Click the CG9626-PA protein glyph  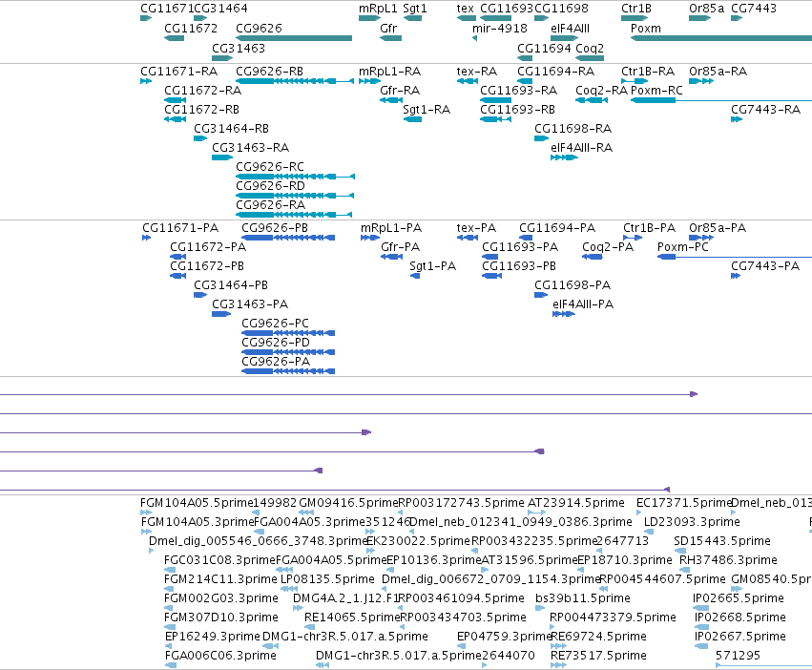[x=288, y=371]
